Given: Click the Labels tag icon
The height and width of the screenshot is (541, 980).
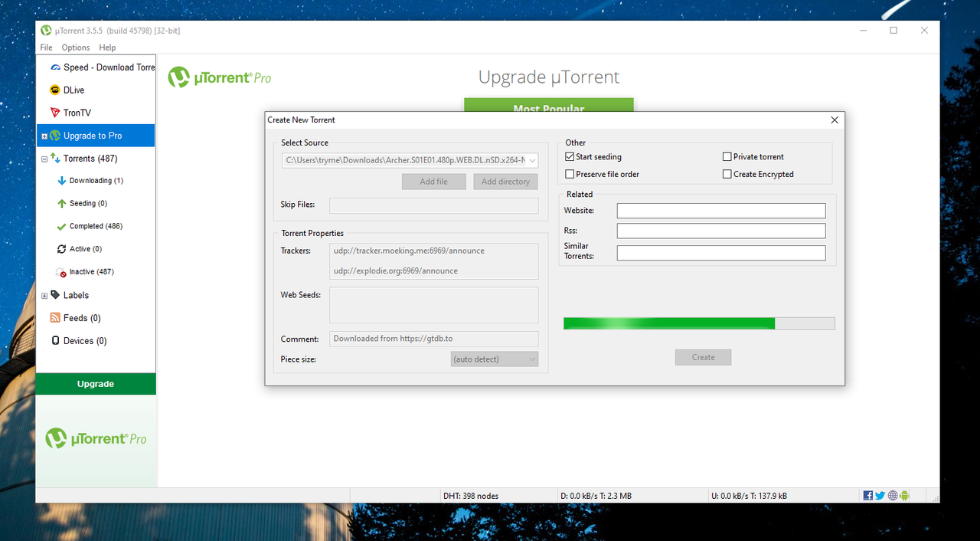Looking at the screenshot, I should coord(55,295).
